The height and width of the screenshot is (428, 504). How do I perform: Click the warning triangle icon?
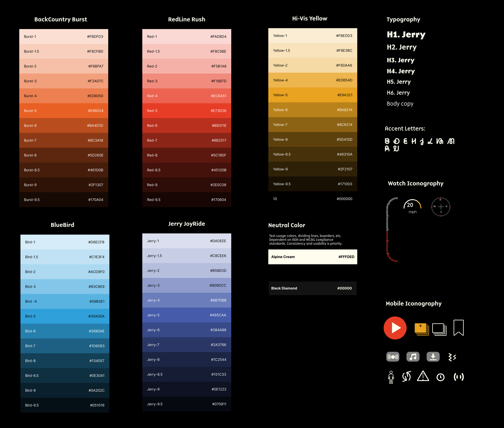(x=423, y=376)
